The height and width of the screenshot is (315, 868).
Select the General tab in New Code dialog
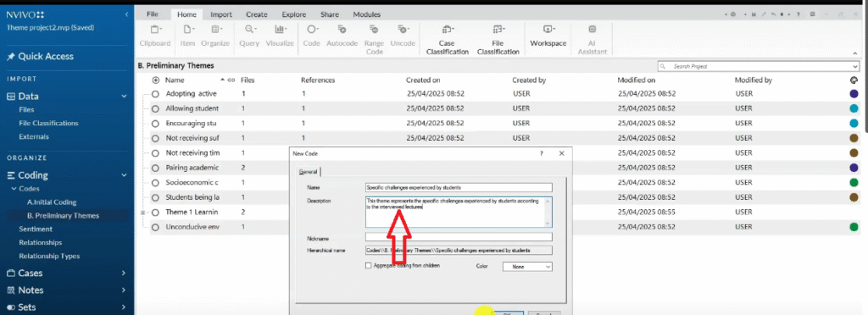tap(308, 172)
